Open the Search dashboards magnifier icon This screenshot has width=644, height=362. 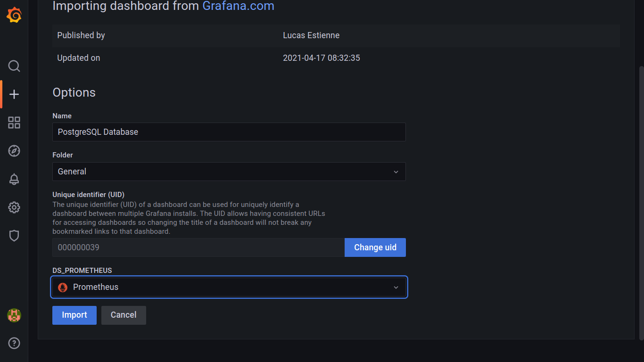(14, 66)
